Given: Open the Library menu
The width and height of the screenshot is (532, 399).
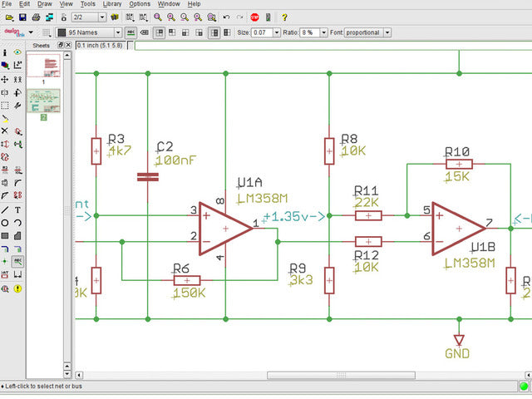Looking at the screenshot, I should click(112, 4).
